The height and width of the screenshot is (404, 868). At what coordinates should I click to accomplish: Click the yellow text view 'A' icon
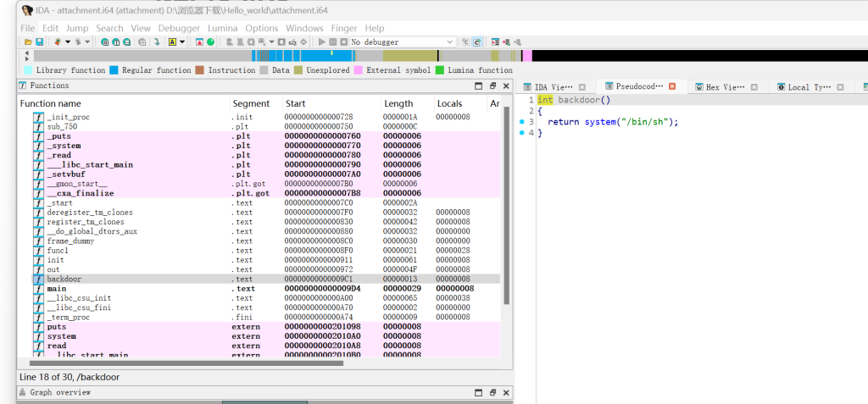pyautogui.click(x=172, y=42)
